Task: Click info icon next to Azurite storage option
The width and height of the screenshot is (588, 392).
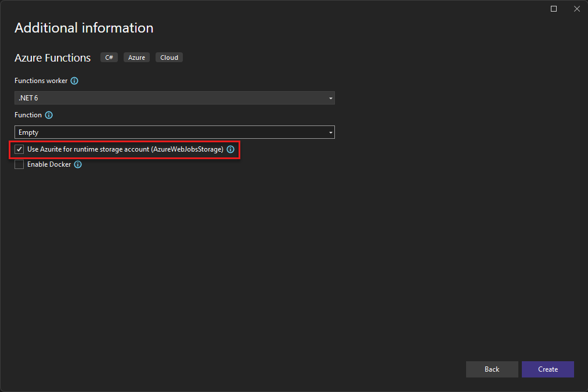Action: tap(230, 149)
